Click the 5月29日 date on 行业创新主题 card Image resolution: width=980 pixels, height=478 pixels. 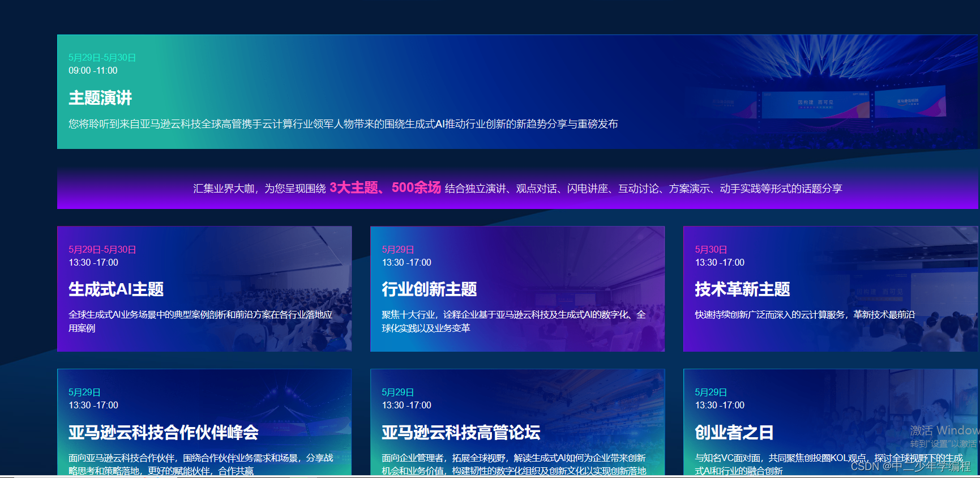(x=397, y=250)
